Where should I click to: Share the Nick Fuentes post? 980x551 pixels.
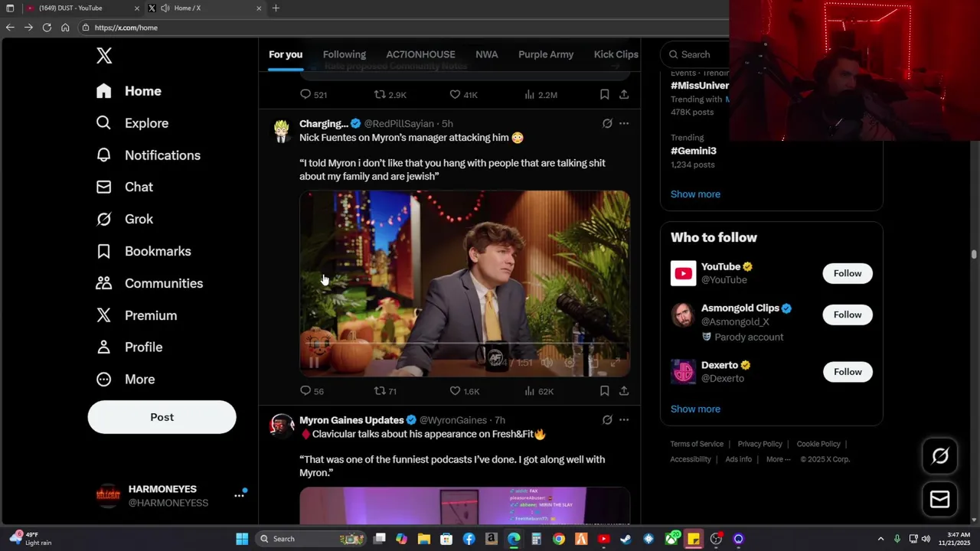[x=624, y=391]
